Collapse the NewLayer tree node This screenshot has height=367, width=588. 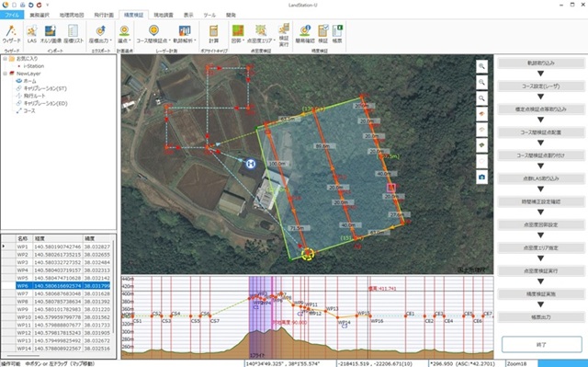click(x=5, y=74)
